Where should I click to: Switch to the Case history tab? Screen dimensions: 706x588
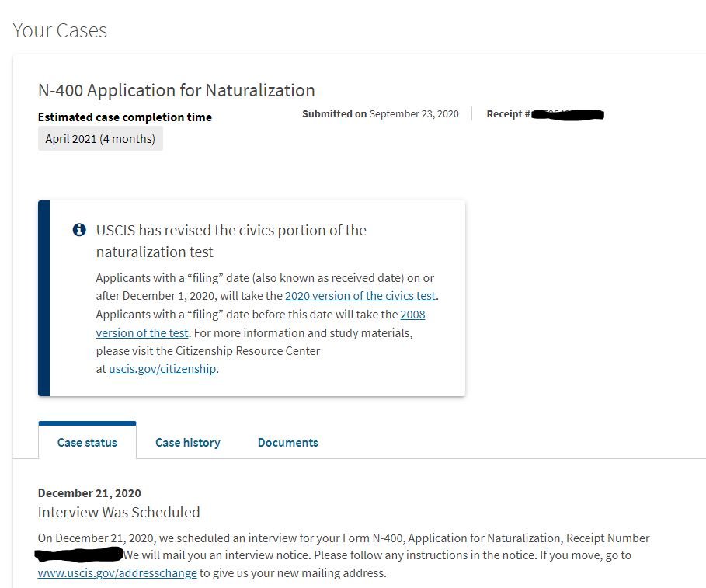pos(187,442)
